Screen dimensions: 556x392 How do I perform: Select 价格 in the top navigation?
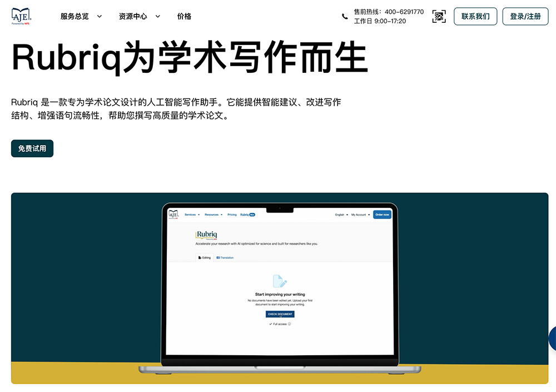pos(184,16)
